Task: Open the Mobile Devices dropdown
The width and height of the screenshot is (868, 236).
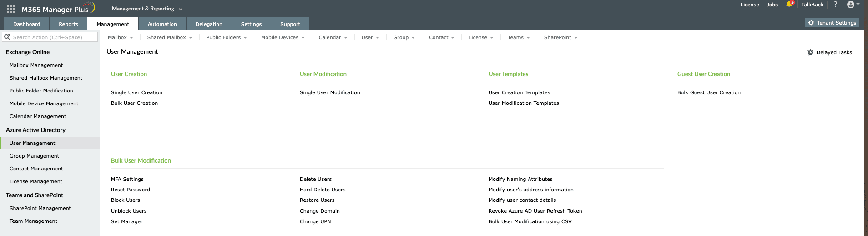Action: (x=283, y=37)
